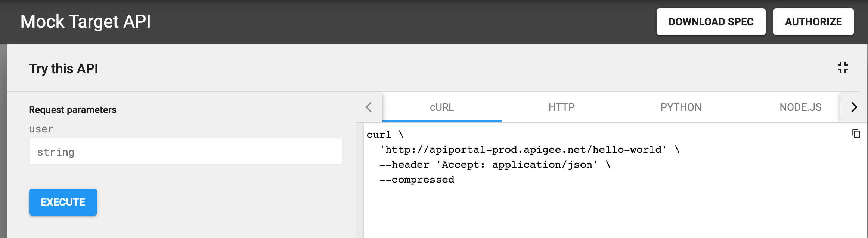Reveal hidden language tabs with the right arrow
Image resolution: width=868 pixels, height=238 pixels.
854,107
